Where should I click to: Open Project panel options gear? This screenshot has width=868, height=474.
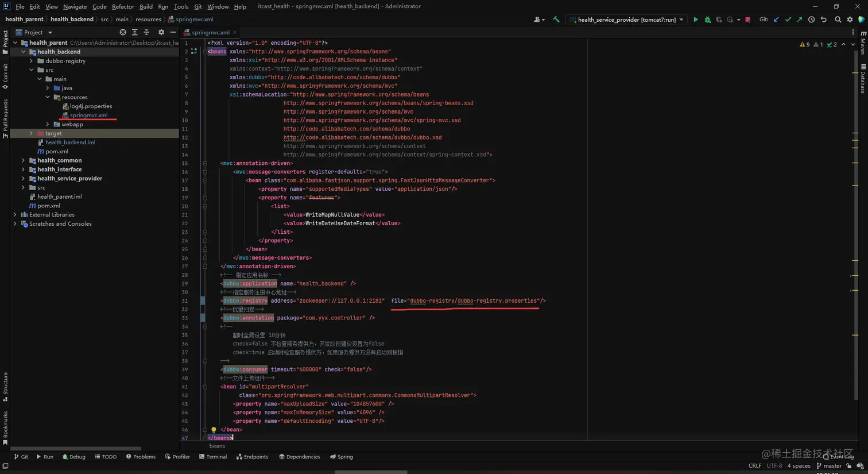161,32
